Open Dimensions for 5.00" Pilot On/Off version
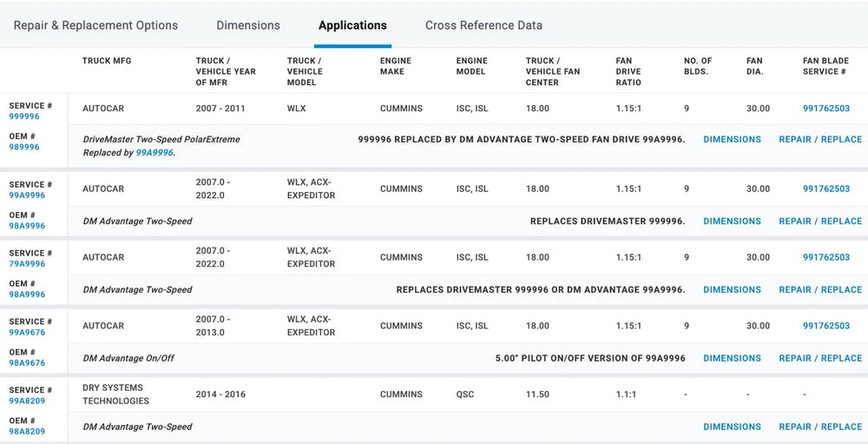Viewport: 868px width, 444px height. coord(732,358)
